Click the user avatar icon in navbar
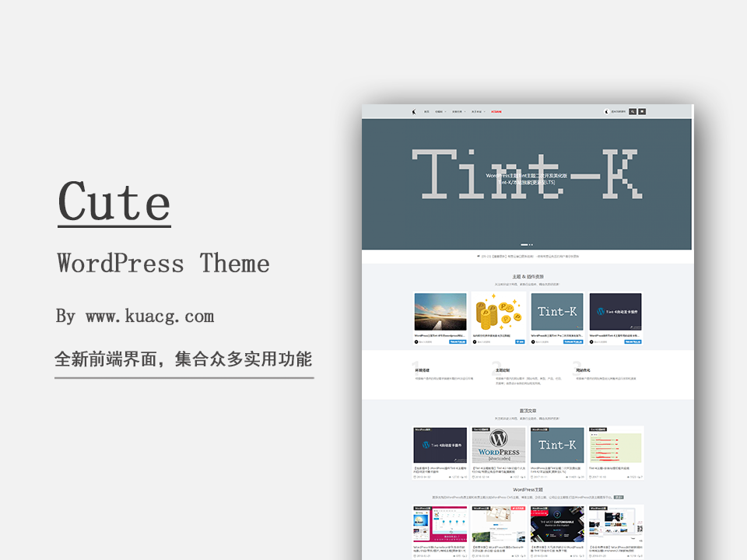Image resolution: width=747 pixels, height=560 pixels. tap(608, 111)
